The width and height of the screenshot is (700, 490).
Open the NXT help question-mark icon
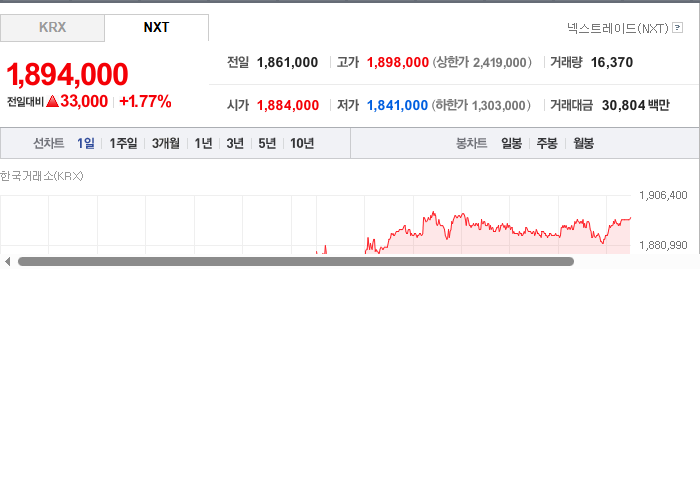point(677,28)
